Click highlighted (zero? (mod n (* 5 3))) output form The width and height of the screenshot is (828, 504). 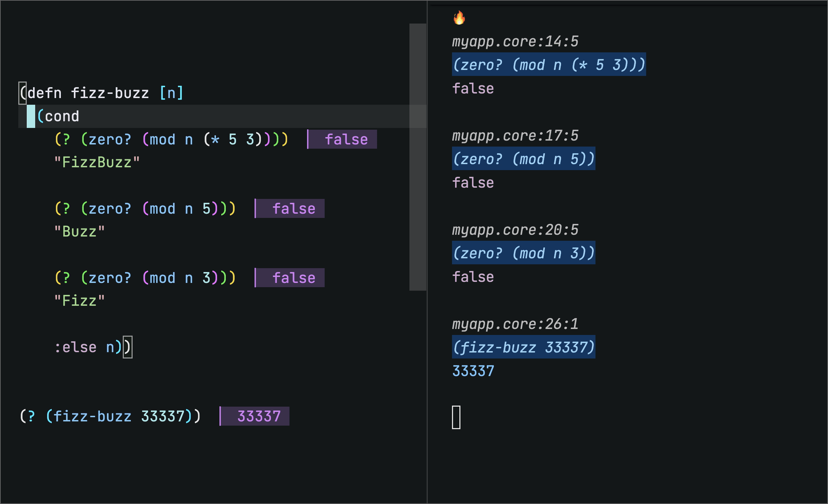549,64
